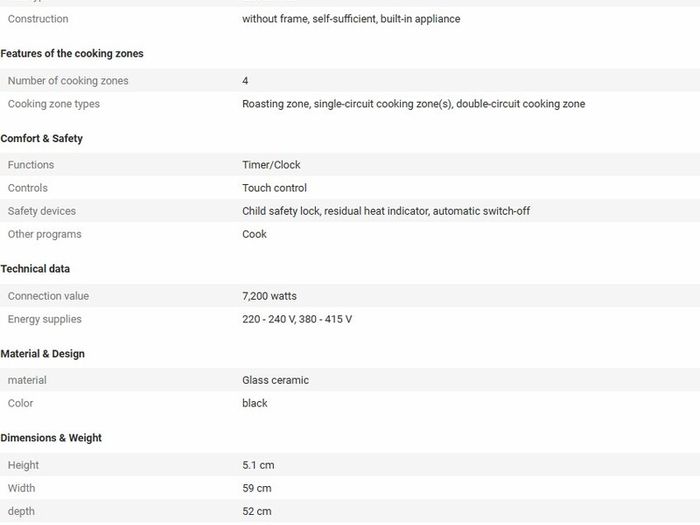Screen dimensions: 700x525
Task: Click the 7,200 watts connection value
Action: [x=269, y=296]
